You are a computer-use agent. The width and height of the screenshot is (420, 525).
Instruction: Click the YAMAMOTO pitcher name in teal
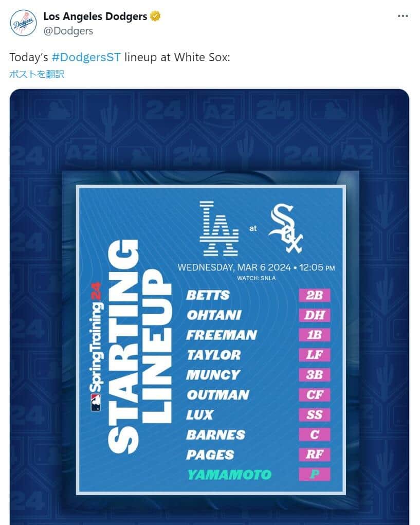tap(229, 474)
